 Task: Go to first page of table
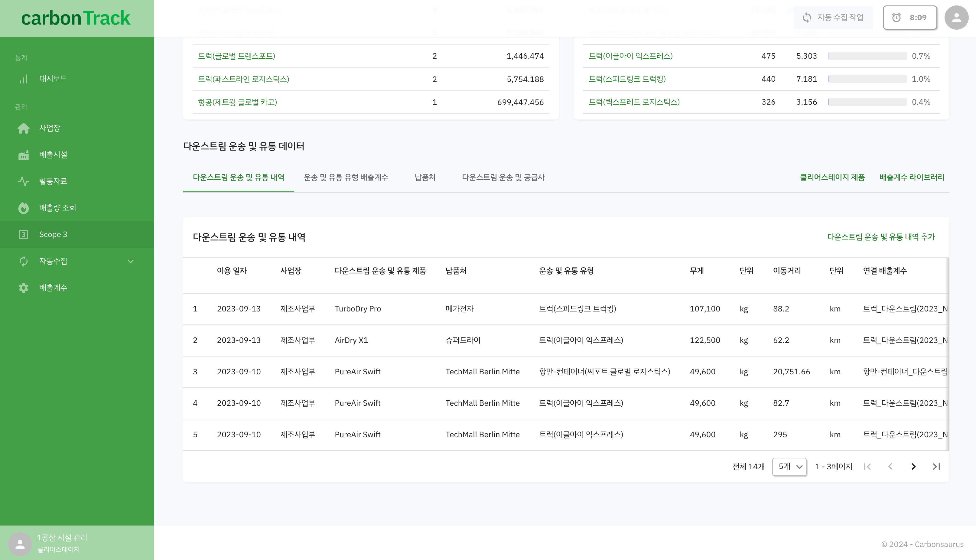point(867,467)
